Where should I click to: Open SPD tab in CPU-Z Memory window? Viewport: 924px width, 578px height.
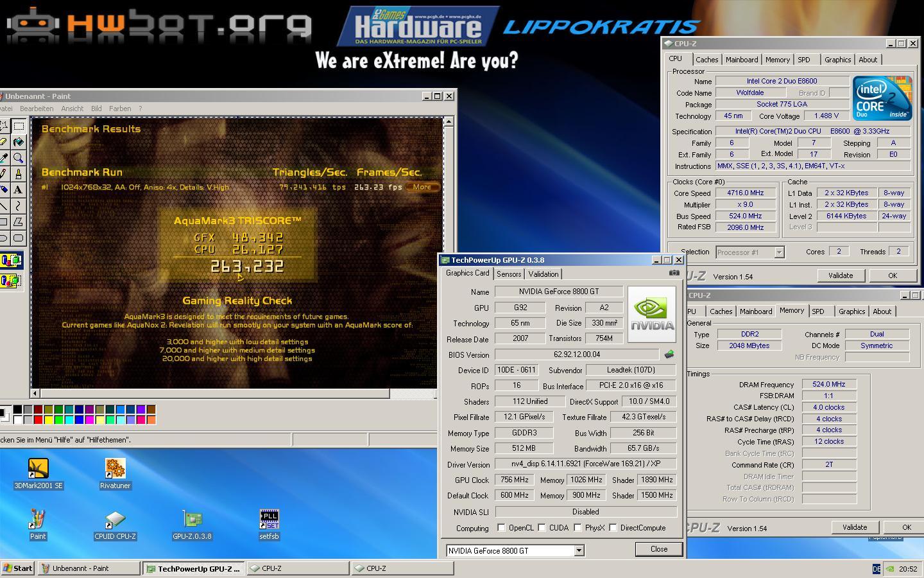pos(818,311)
